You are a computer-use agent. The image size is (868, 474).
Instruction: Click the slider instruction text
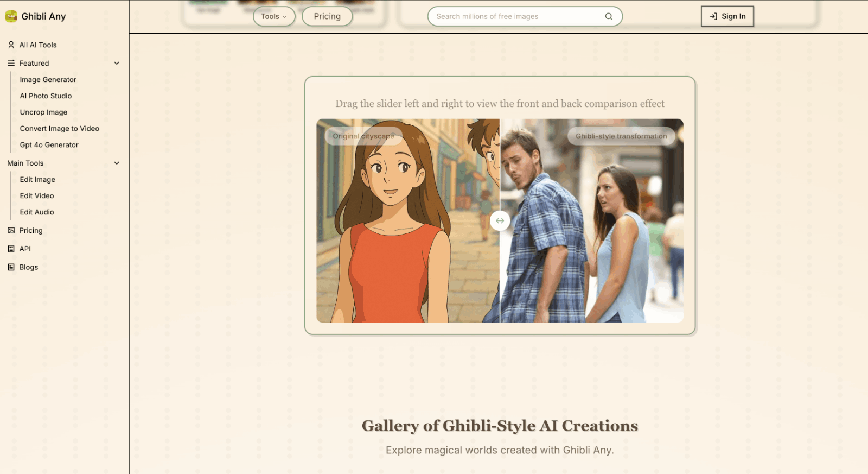500,104
